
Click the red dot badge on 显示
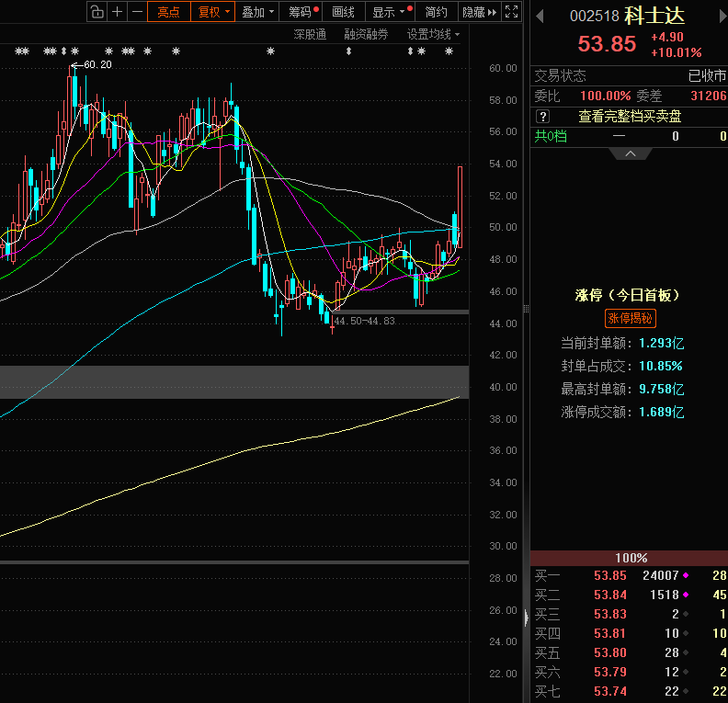click(410, 9)
